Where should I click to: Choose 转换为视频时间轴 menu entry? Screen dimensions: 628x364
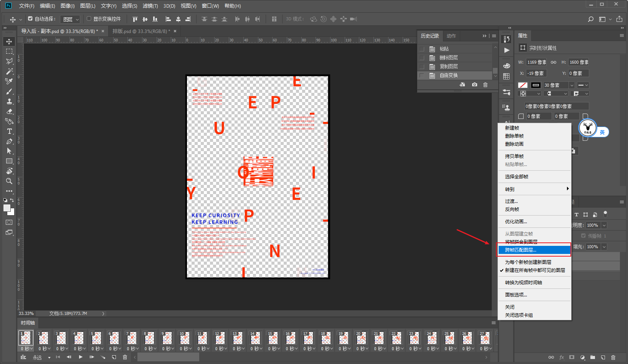(x=535, y=283)
